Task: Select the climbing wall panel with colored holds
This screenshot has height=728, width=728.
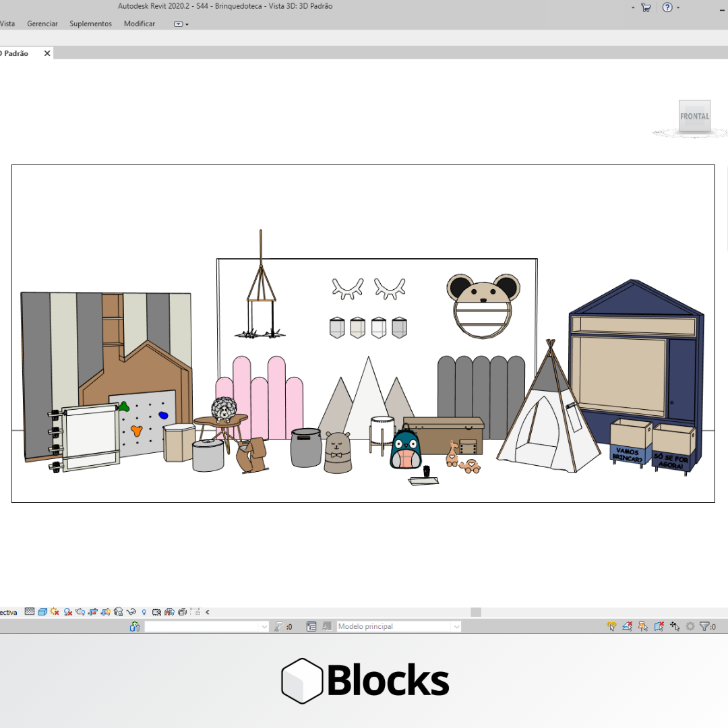Action: (144, 423)
